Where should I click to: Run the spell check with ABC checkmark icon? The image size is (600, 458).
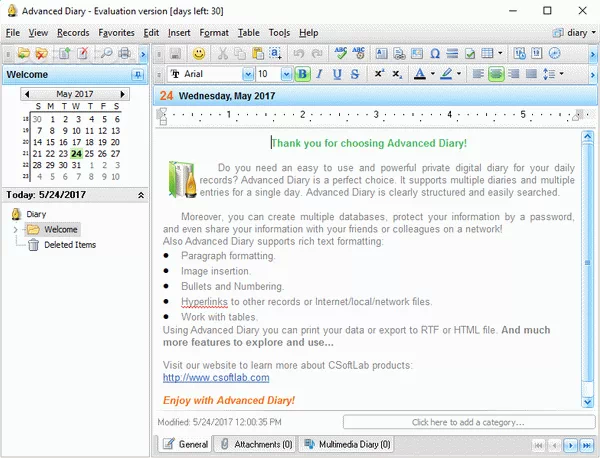(340, 54)
